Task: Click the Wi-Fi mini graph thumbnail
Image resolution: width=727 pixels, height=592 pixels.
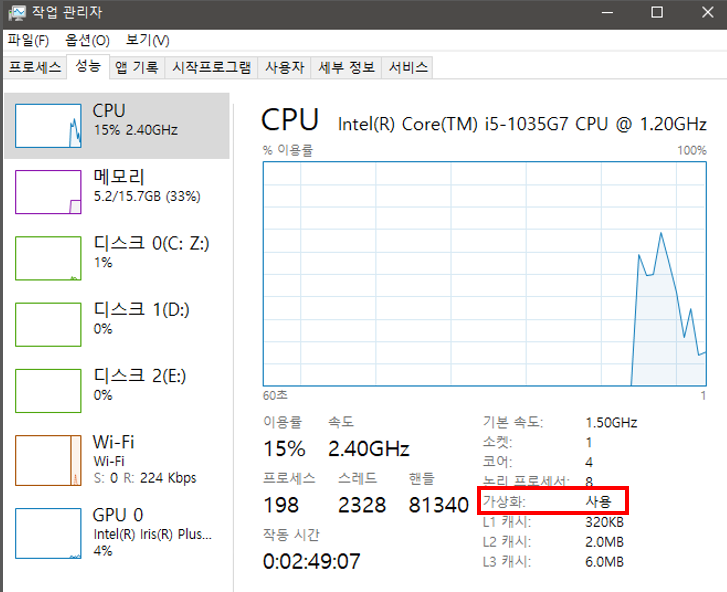Action: 48,460
